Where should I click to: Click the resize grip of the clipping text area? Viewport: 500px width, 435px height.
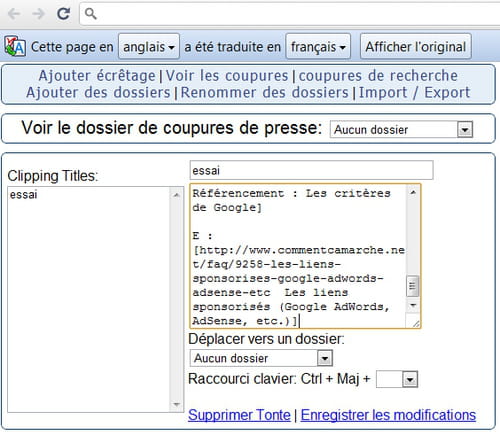pyautogui.click(x=415, y=322)
